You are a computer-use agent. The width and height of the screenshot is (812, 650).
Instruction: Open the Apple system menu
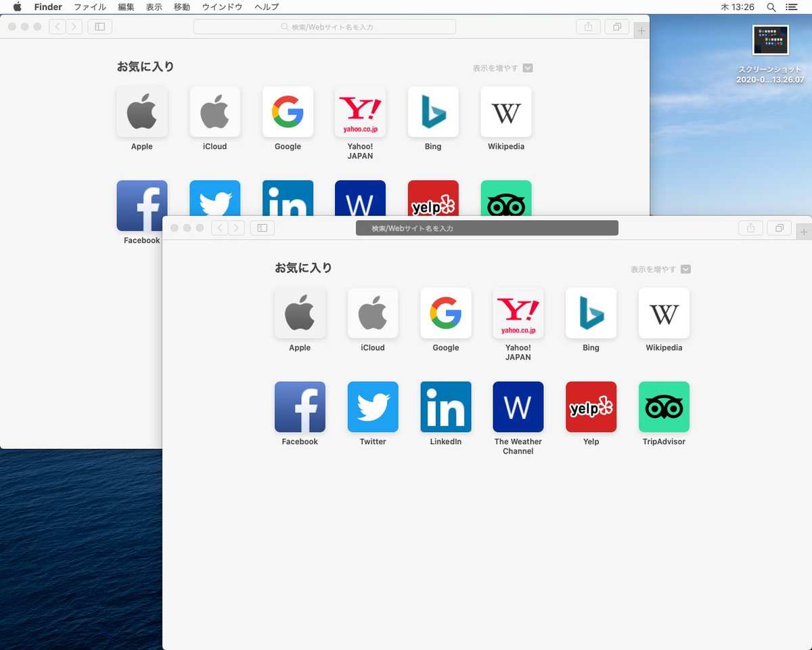[18, 7]
